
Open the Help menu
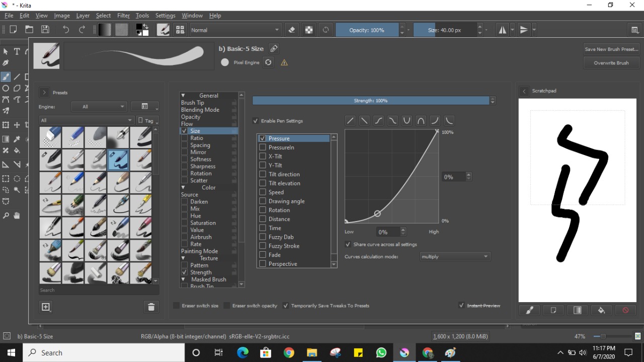point(215,16)
